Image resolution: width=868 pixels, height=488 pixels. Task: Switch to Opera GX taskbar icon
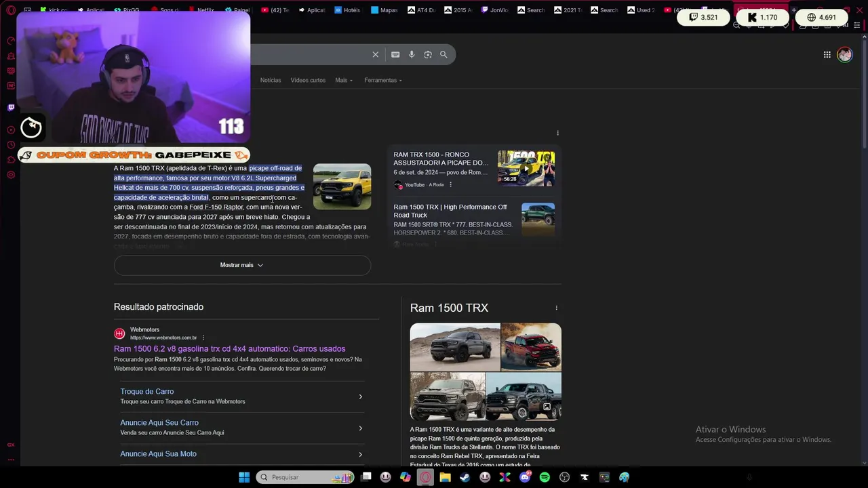click(x=425, y=477)
